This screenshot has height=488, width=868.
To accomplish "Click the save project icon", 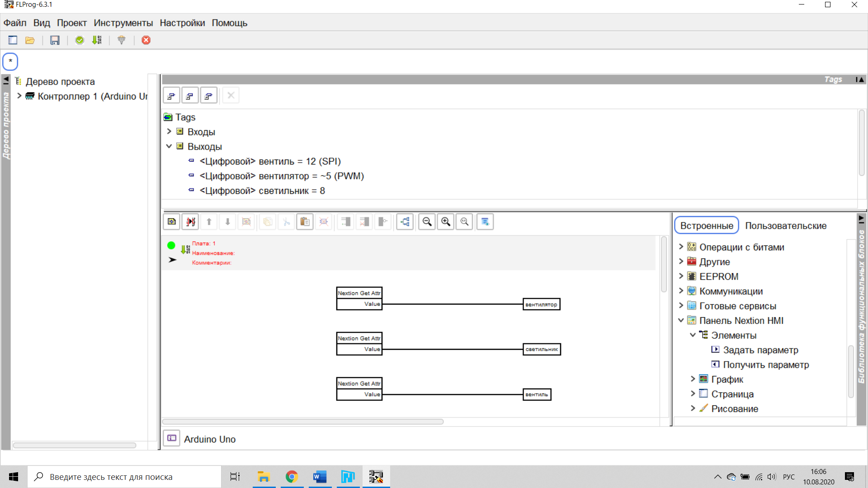I will point(55,40).
